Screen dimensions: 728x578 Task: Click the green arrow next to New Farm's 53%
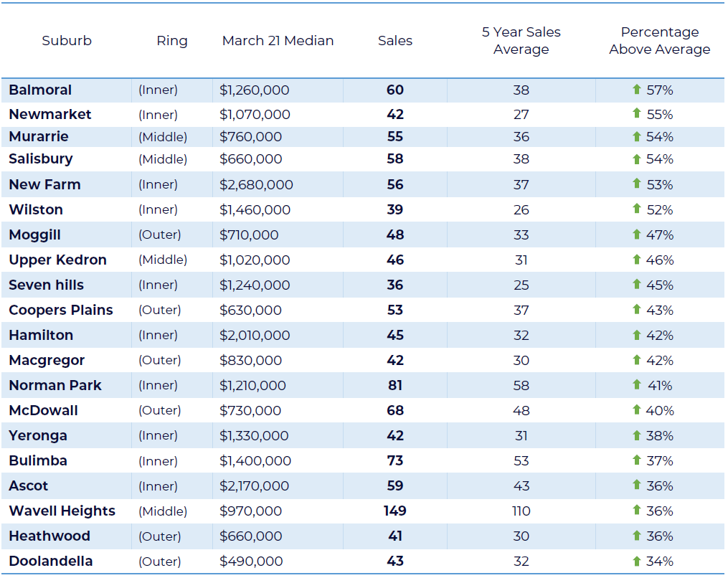click(636, 184)
